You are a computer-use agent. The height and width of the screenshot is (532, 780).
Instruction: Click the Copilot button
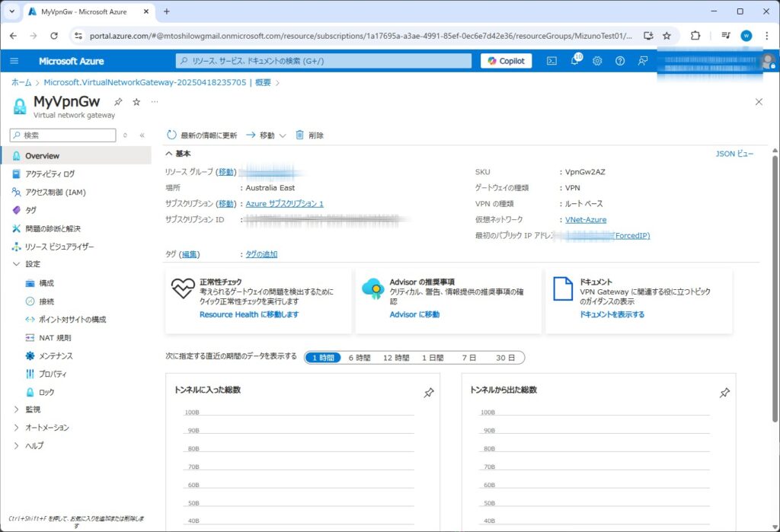[x=506, y=61]
